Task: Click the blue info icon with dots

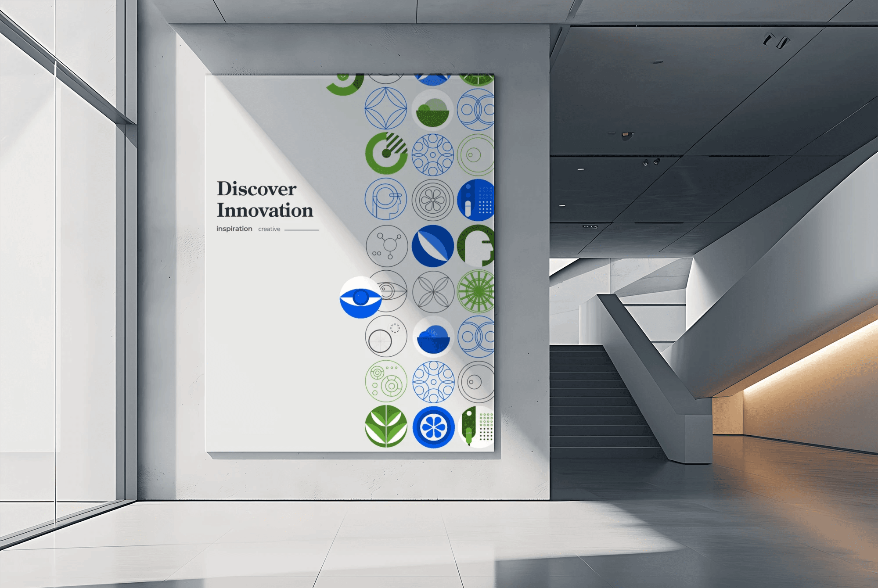Action: [x=476, y=200]
